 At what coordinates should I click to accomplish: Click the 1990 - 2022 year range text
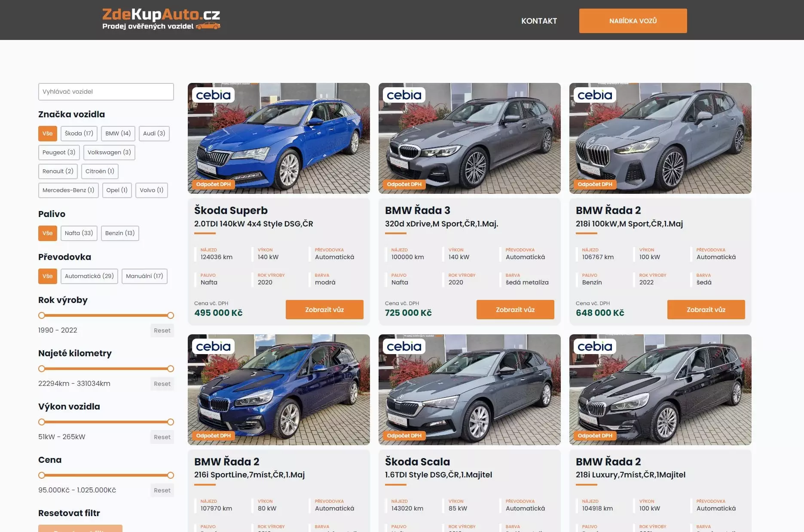coord(58,330)
